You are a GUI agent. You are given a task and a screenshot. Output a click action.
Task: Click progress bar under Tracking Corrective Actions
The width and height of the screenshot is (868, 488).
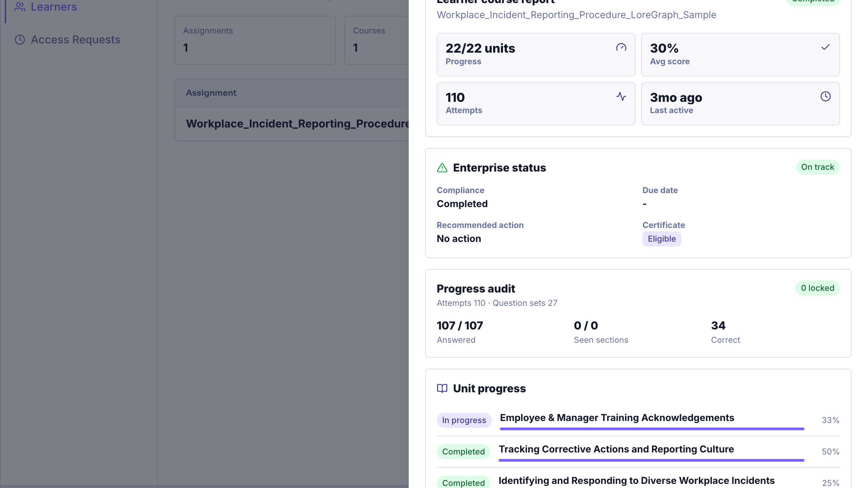click(651, 460)
